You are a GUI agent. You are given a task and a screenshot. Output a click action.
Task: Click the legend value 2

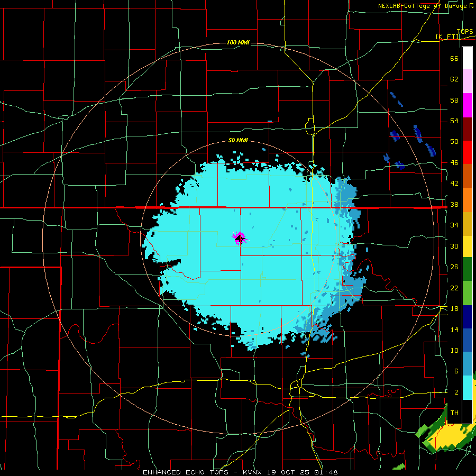[456, 392]
